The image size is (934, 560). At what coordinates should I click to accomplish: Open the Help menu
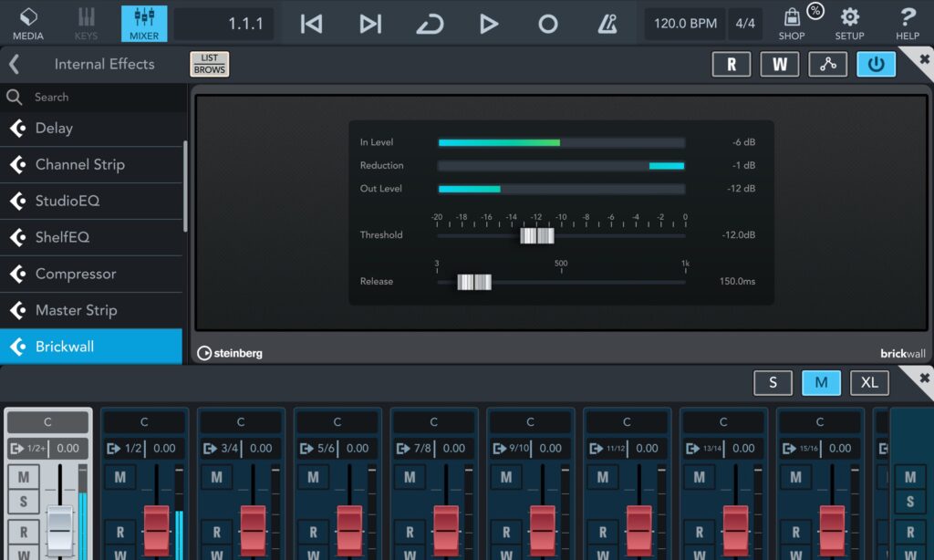click(x=907, y=22)
